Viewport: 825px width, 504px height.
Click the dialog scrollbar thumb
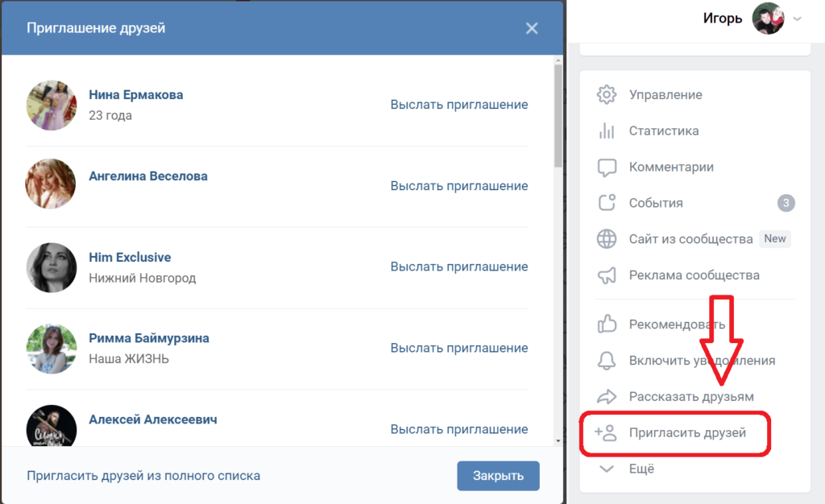[x=558, y=116]
